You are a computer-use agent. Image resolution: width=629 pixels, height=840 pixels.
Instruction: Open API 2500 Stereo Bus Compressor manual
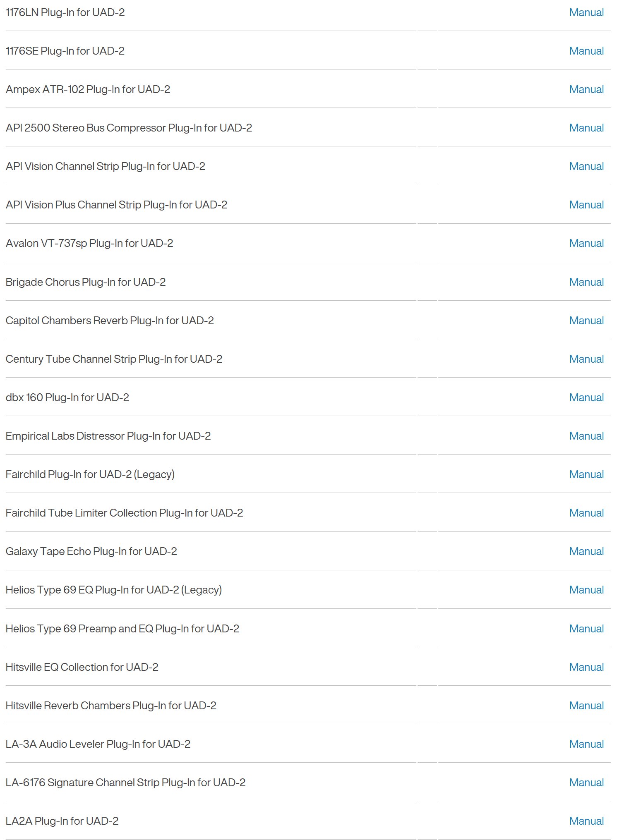pos(586,128)
